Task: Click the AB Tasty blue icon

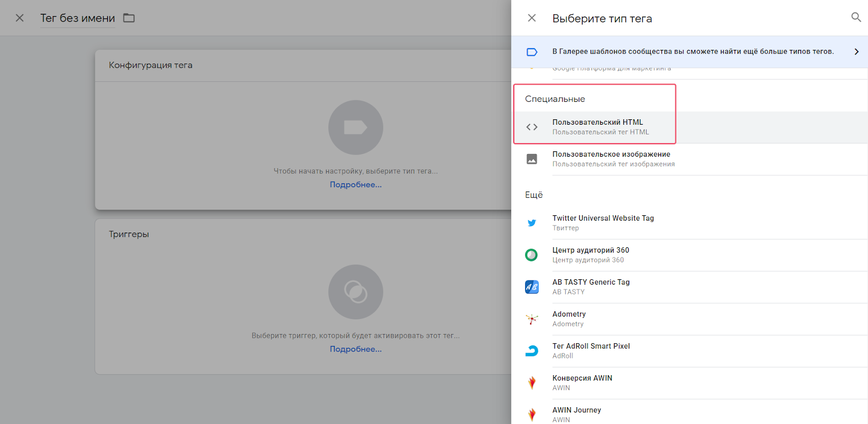Action: (532, 287)
